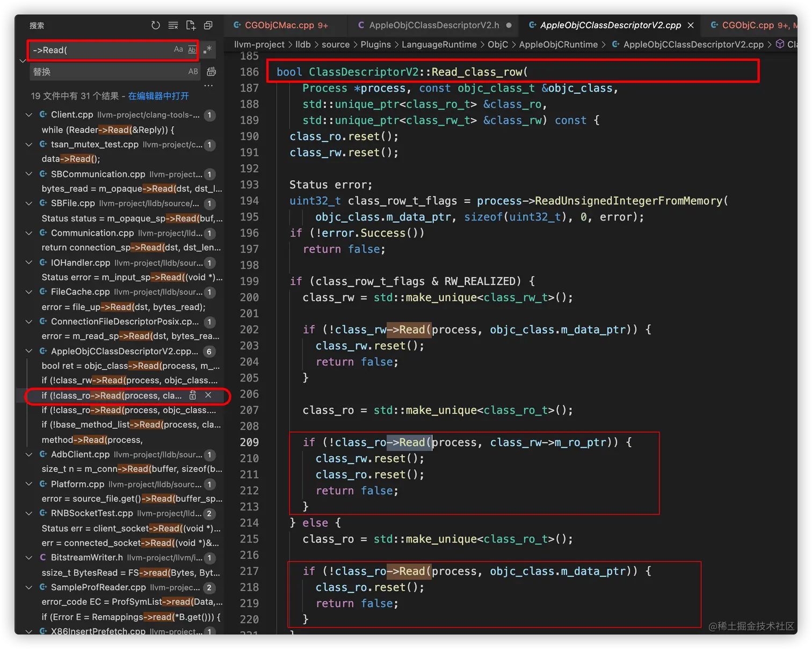Image resolution: width=812 pixels, height=649 pixels.
Task: Open result 'ssize_t BytesRead = FS->read(Bytes'
Action: pyautogui.click(x=131, y=572)
